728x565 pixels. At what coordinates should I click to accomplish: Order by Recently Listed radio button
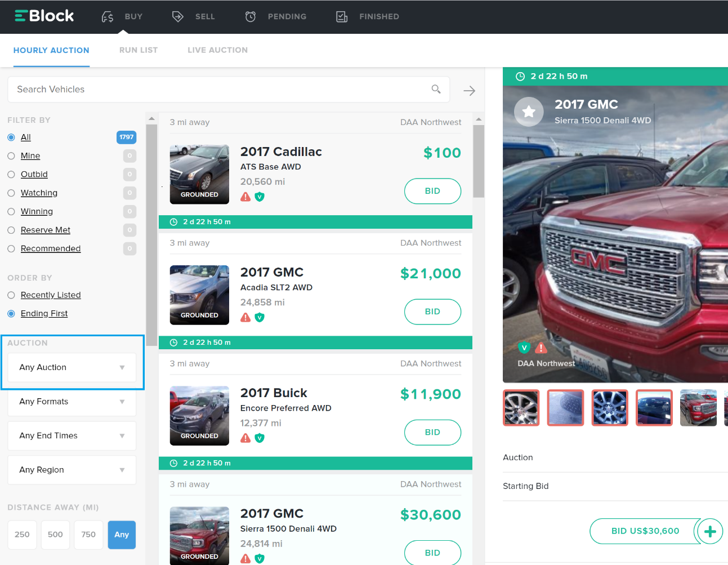coord(11,295)
